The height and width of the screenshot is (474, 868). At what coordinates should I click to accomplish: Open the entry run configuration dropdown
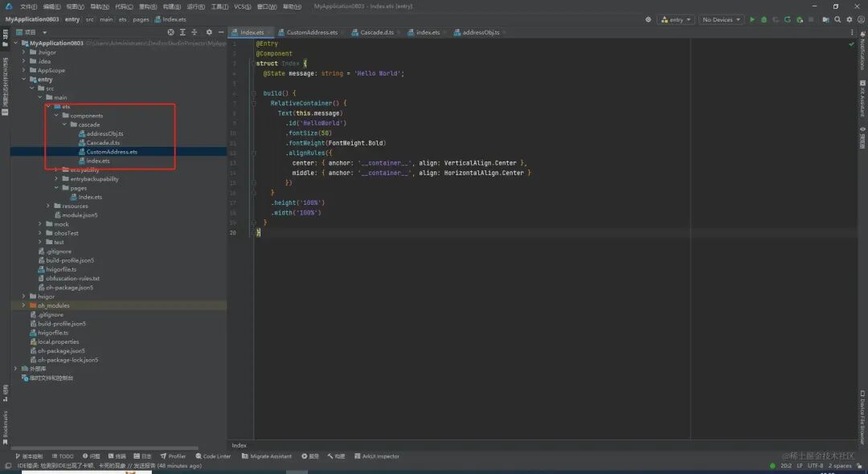tap(676, 19)
